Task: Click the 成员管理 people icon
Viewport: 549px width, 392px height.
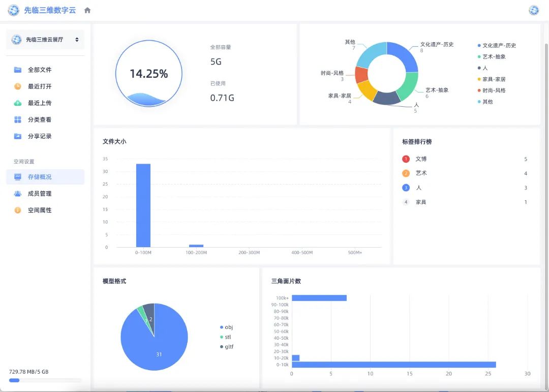Action: click(x=18, y=194)
